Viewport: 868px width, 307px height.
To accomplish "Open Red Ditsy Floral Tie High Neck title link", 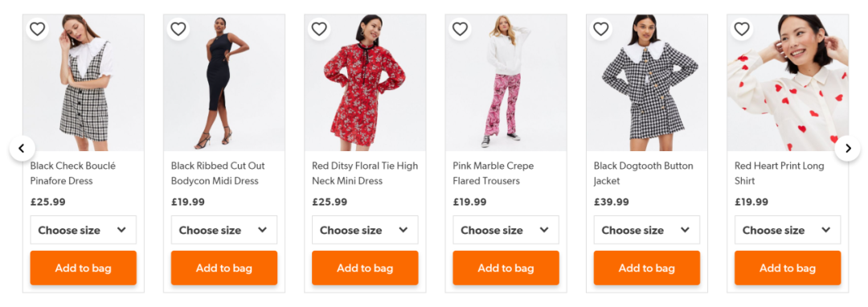I will click(x=365, y=173).
